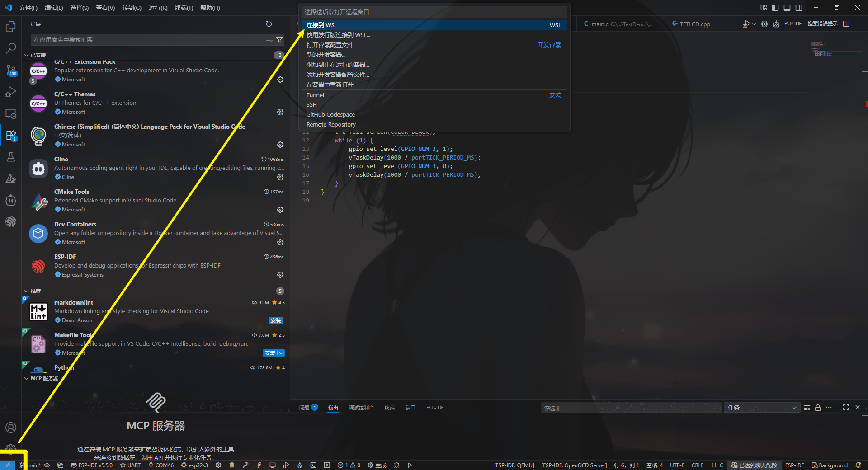Open the CMake view in activity bar

pos(10,179)
